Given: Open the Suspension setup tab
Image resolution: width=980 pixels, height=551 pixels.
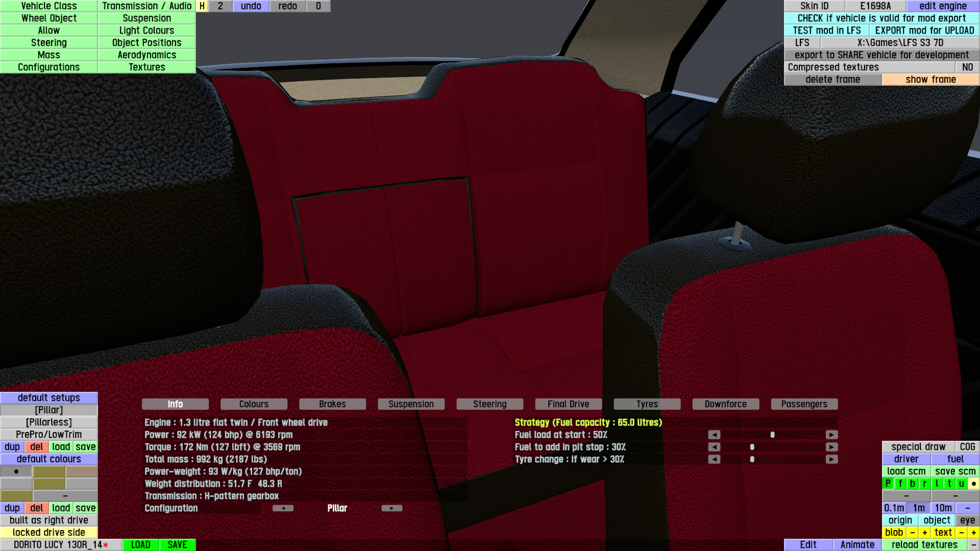Looking at the screenshot, I should point(411,404).
